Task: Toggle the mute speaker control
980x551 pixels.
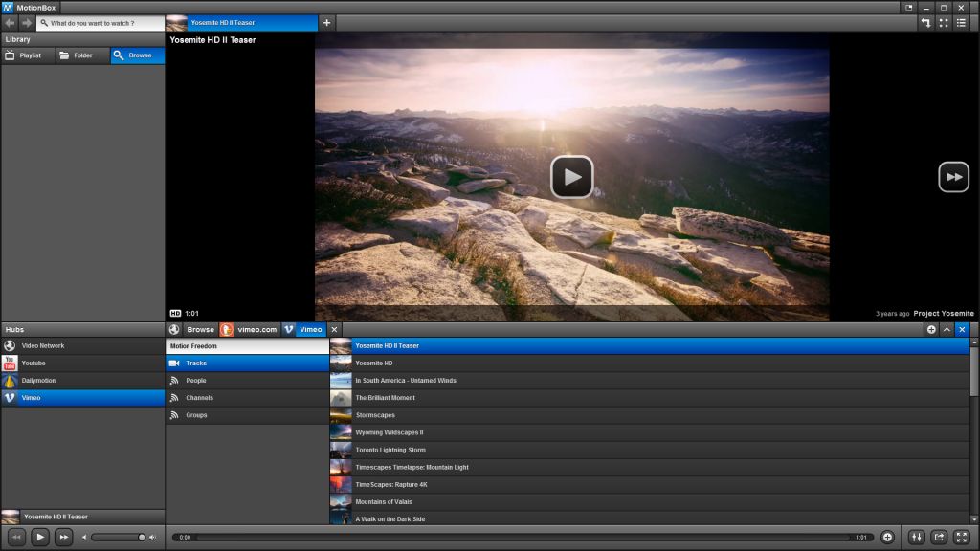Action: point(151,537)
